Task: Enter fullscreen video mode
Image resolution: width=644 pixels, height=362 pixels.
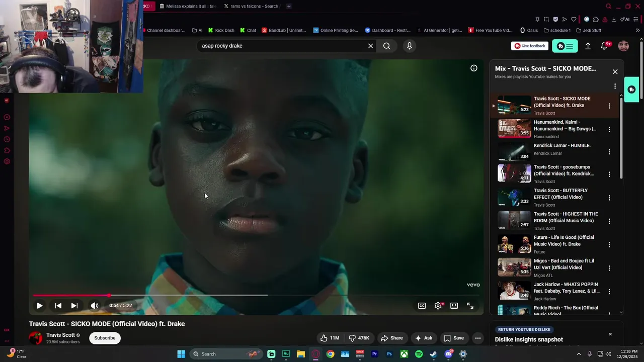Action: (x=470, y=306)
